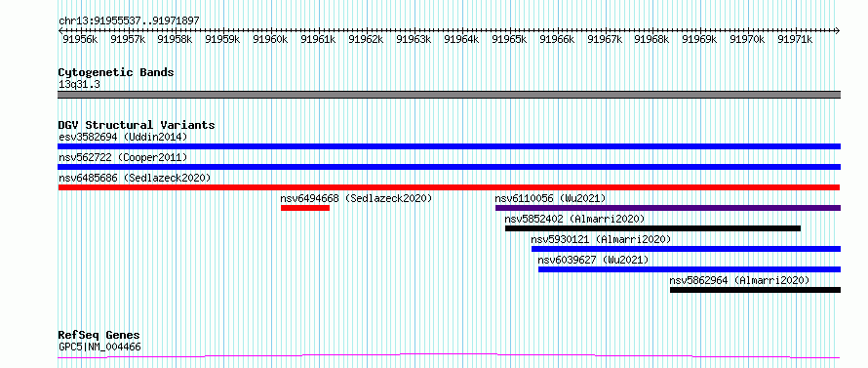The image size is (868, 368).
Task: Click the 91962k ruler position
Action: point(366,39)
